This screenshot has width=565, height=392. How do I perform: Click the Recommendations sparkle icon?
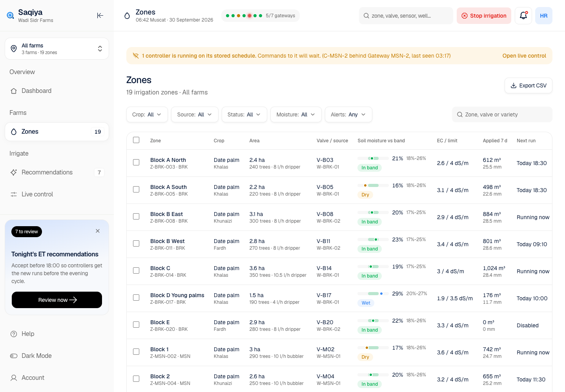pyautogui.click(x=14, y=172)
